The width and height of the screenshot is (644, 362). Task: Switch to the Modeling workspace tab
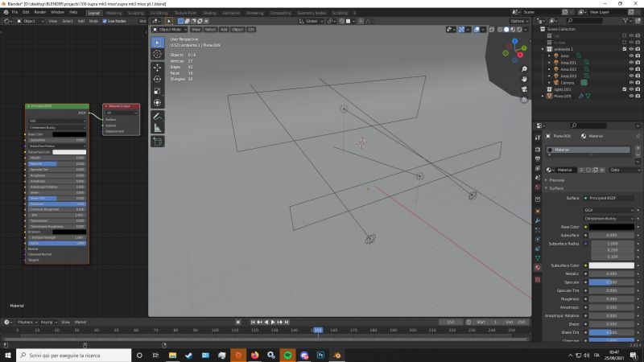click(114, 13)
